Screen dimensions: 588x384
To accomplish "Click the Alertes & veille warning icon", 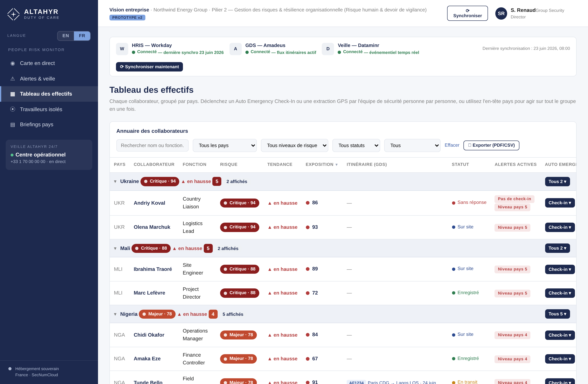I will point(13,79).
